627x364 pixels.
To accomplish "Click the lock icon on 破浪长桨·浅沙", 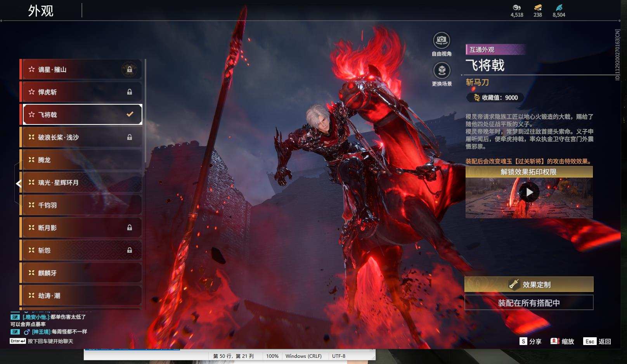I will 130,137.
